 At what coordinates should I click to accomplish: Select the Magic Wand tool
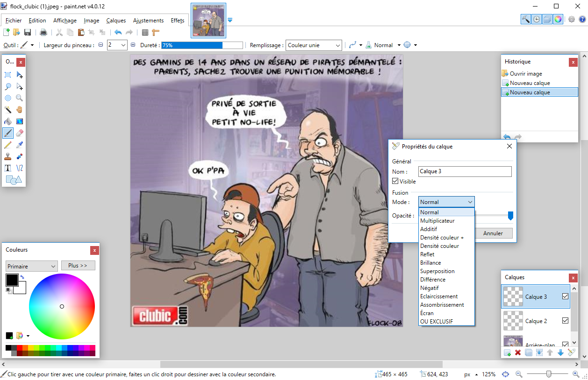8,110
